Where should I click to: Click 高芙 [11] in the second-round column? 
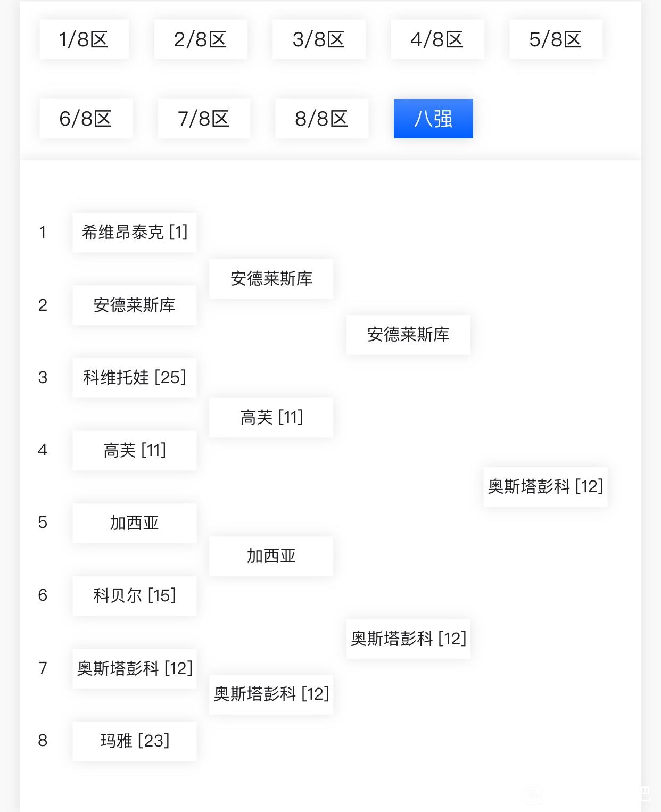pos(271,418)
